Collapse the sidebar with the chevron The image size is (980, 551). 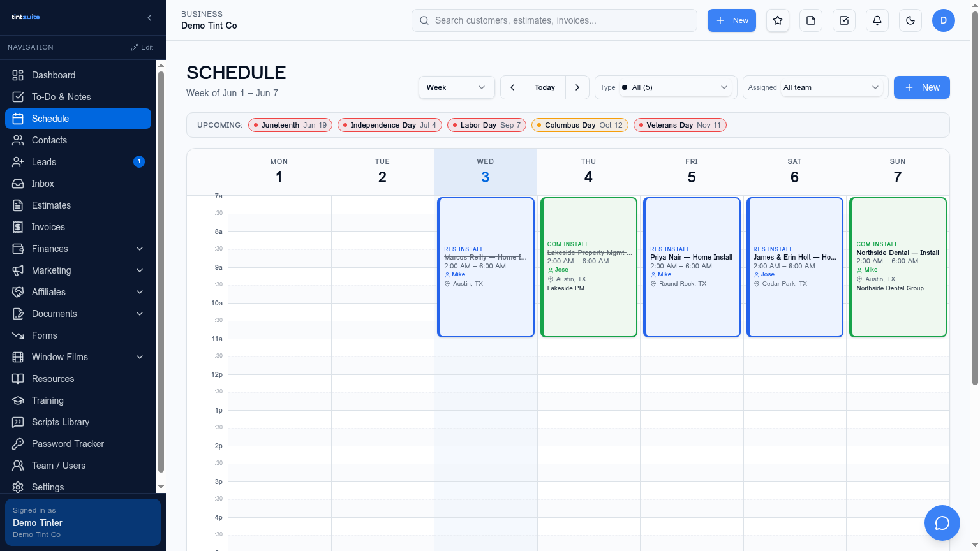[149, 18]
